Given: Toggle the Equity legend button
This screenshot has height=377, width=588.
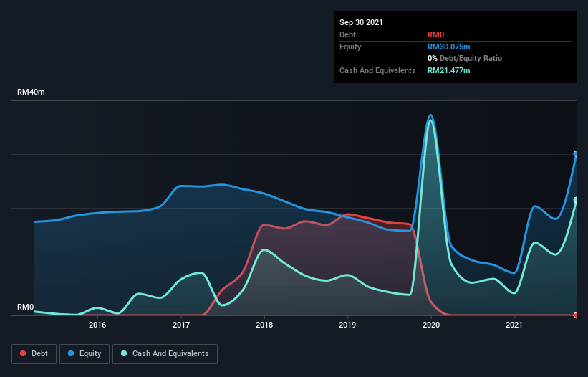Looking at the screenshot, I should tap(85, 354).
